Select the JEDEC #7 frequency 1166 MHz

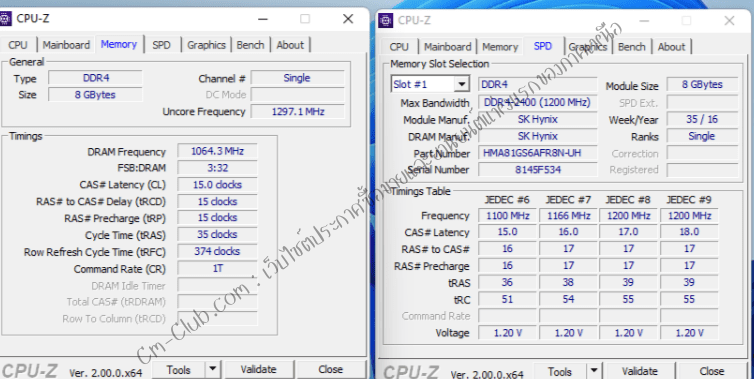(x=568, y=215)
